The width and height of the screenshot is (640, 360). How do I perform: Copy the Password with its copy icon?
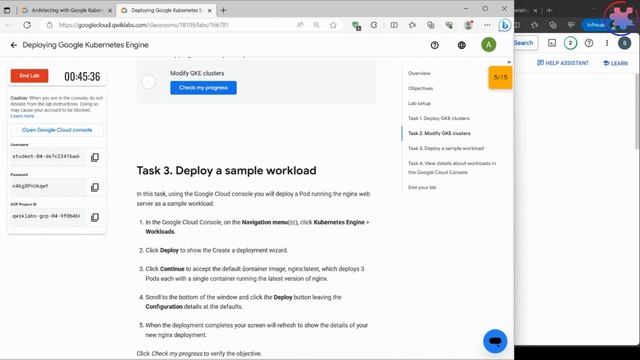(x=95, y=187)
